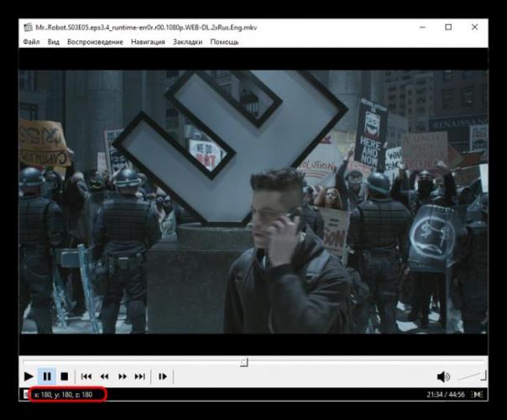
Task: Click the status bar file icon
Action: pos(26,395)
